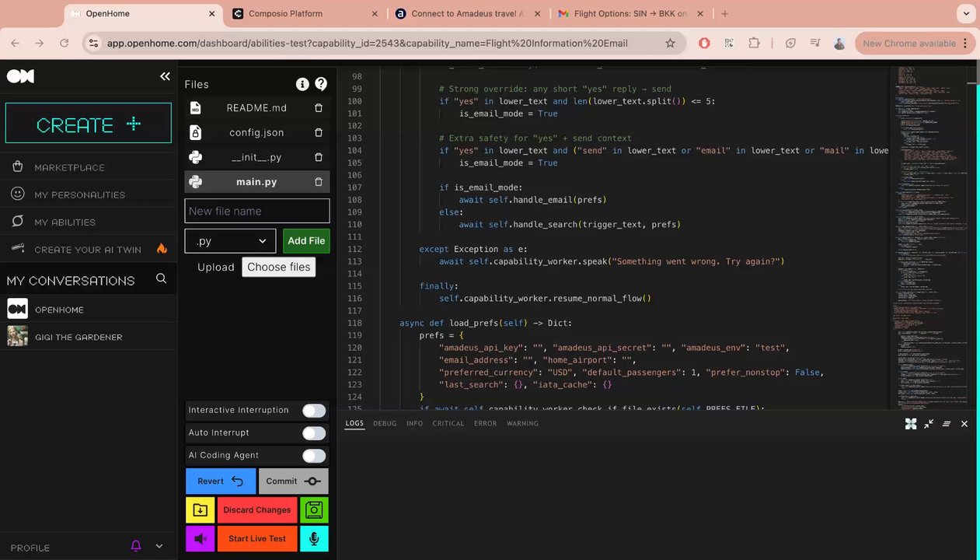Select README.md file
The height and width of the screenshot is (560, 980).
256,108
